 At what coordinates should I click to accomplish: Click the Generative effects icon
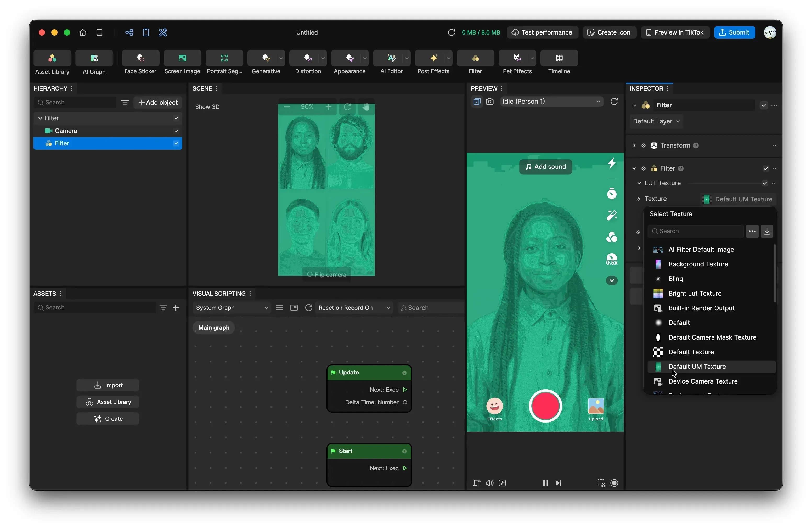(266, 58)
